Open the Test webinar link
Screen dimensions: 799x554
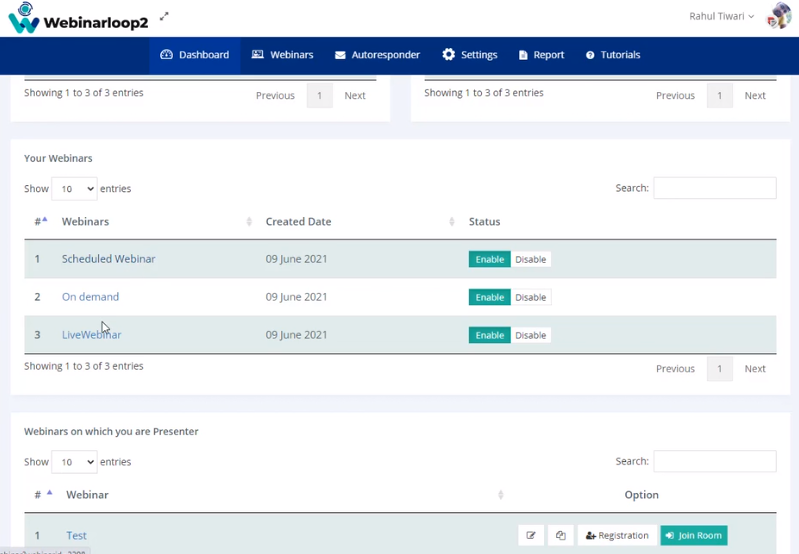76,536
